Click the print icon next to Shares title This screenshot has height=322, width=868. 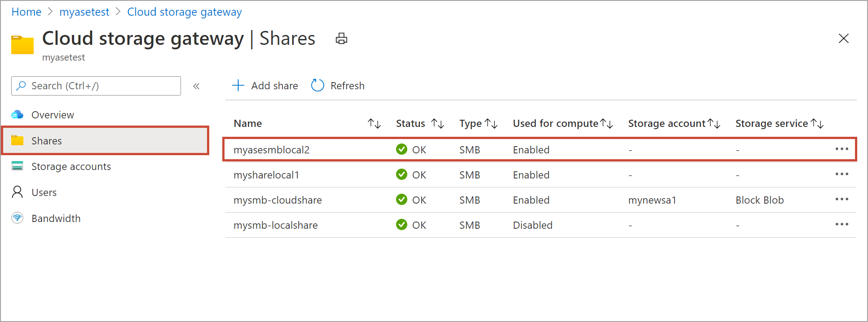341,39
